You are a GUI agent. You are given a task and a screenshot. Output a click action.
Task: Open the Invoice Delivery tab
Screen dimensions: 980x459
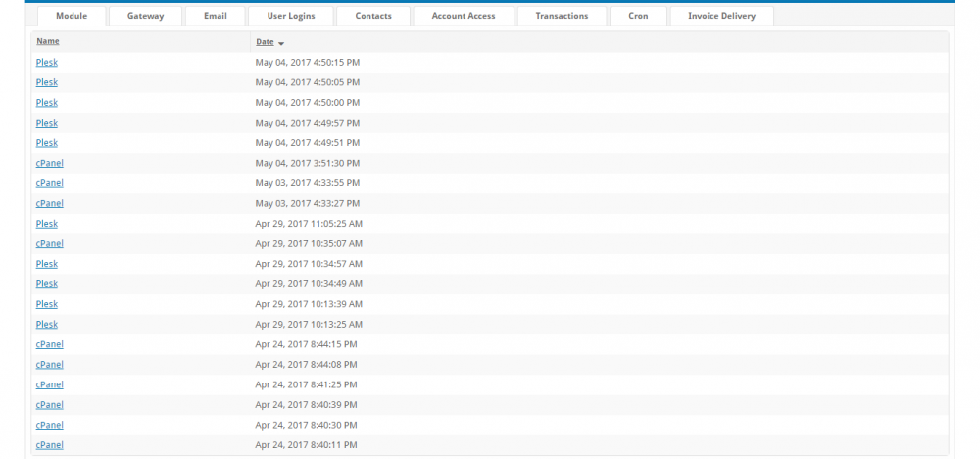(722, 16)
